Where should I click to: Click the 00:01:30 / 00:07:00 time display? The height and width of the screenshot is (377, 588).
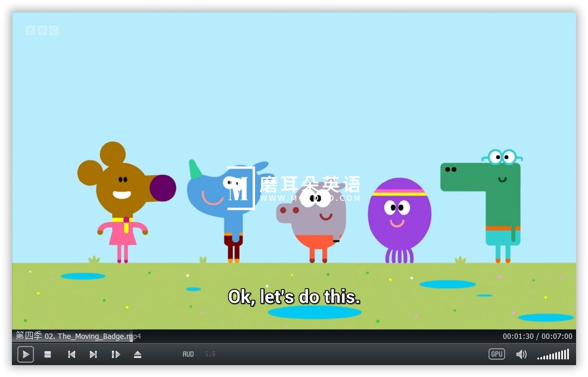click(x=538, y=336)
